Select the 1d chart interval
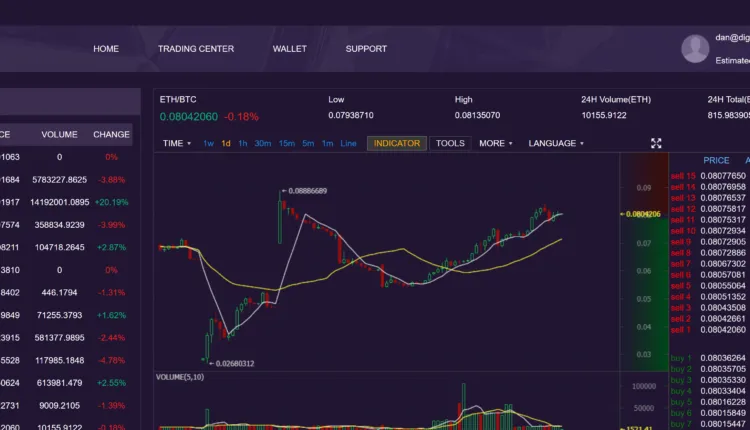This screenshot has height=430, width=750. [x=226, y=143]
